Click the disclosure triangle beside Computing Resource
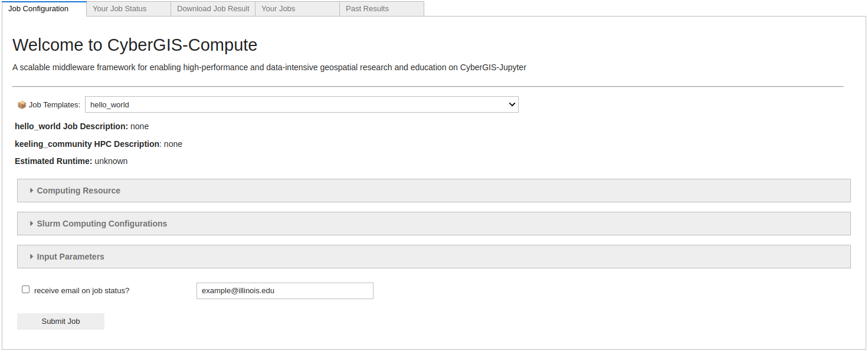Image resolution: width=868 pixels, height=351 pixels. coord(31,191)
